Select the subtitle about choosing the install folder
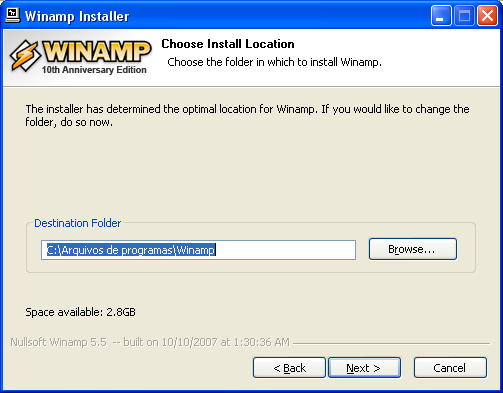The height and width of the screenshot is (393, 503). coord(274,62)
